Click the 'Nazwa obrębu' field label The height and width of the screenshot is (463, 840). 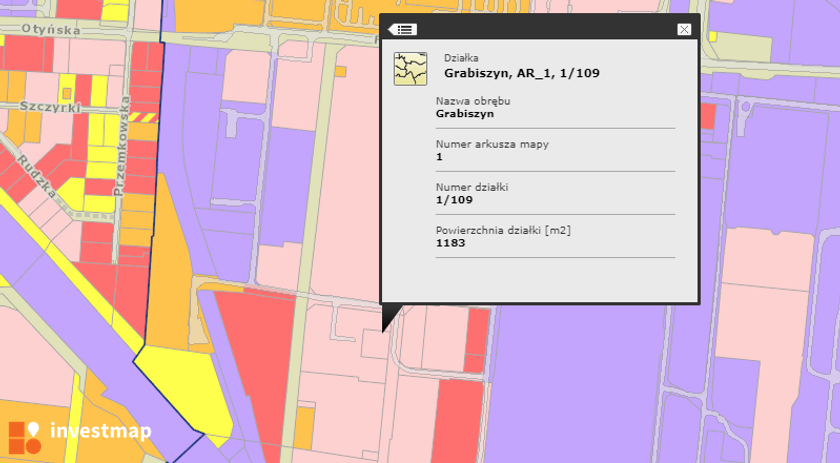472,101
